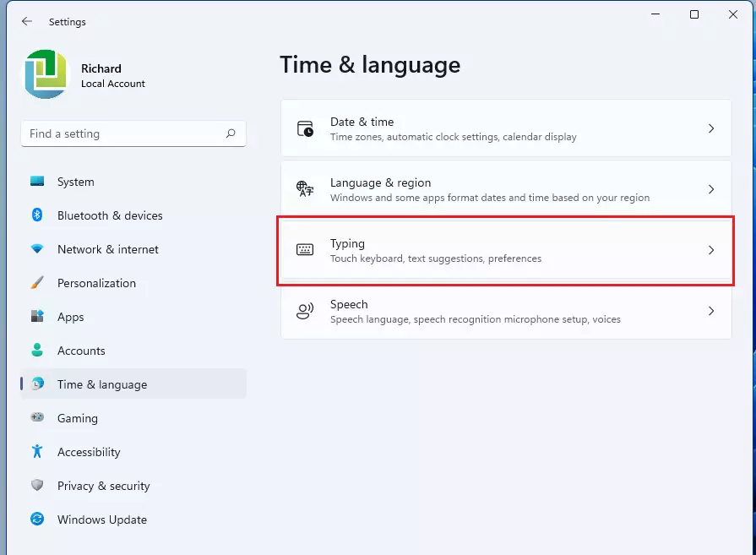Click the Privacy shield icon
This screenshot has height=555, width=756.
click(x=37, y=485)
